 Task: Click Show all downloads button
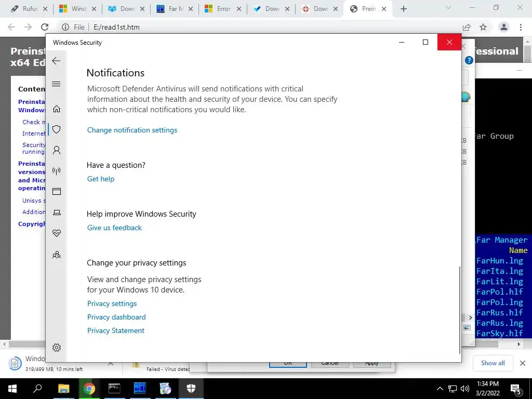(x=493, y=363)
